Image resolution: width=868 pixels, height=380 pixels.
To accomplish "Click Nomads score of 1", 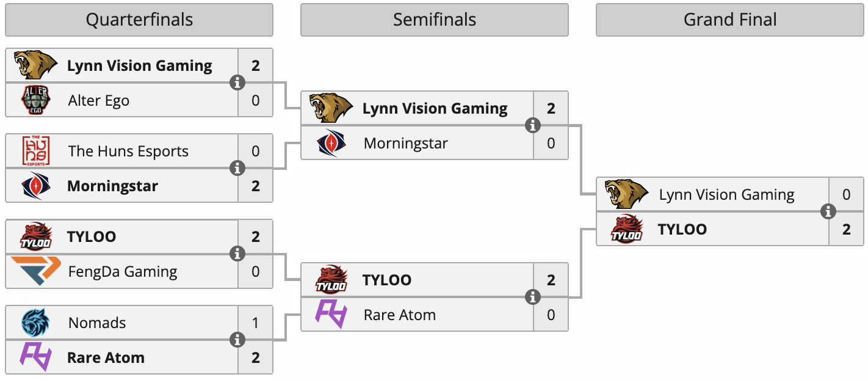I will click(255, 323).
